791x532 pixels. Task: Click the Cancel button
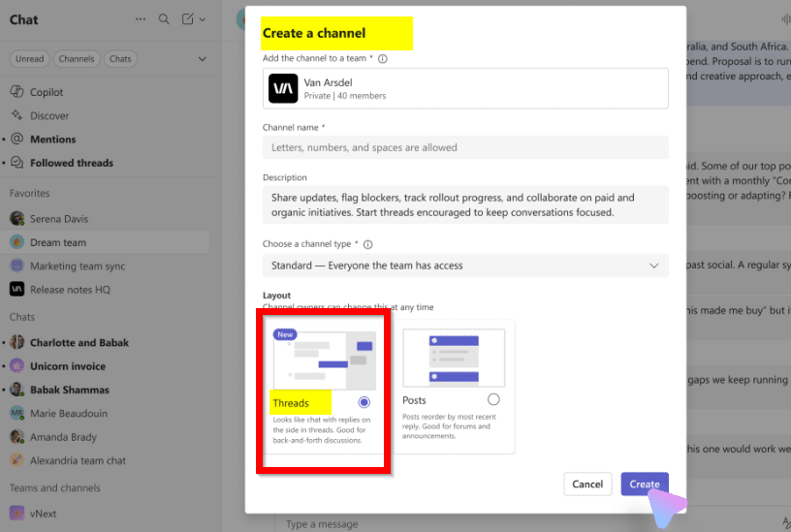pos(587,485)
